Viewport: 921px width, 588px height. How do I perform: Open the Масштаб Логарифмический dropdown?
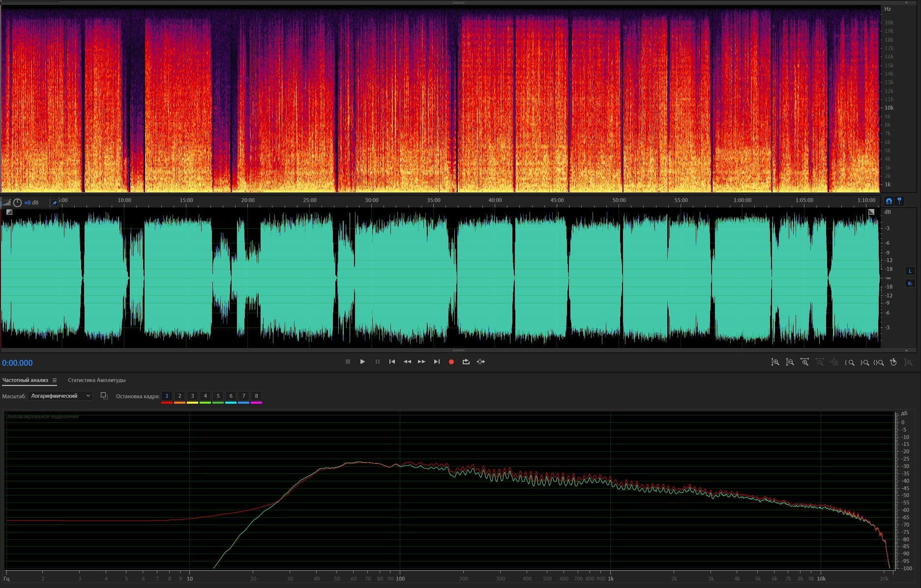[x=60, y=396]
